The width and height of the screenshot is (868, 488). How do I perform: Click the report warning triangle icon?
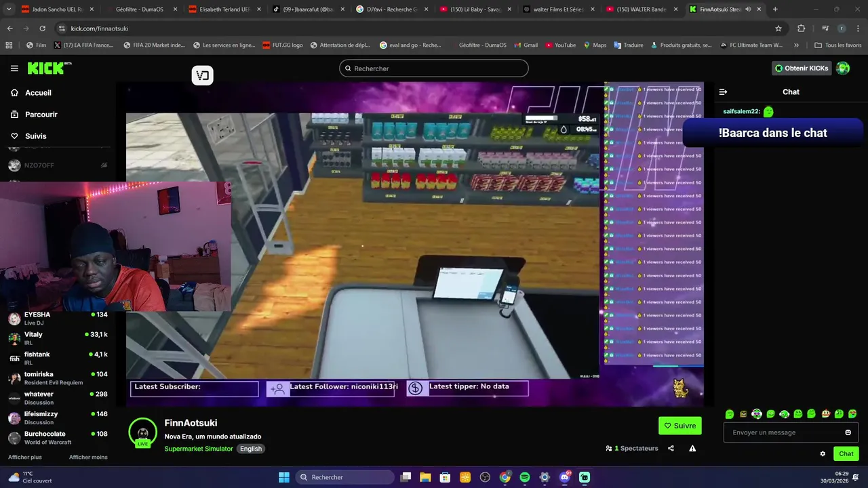click(692, 448)
